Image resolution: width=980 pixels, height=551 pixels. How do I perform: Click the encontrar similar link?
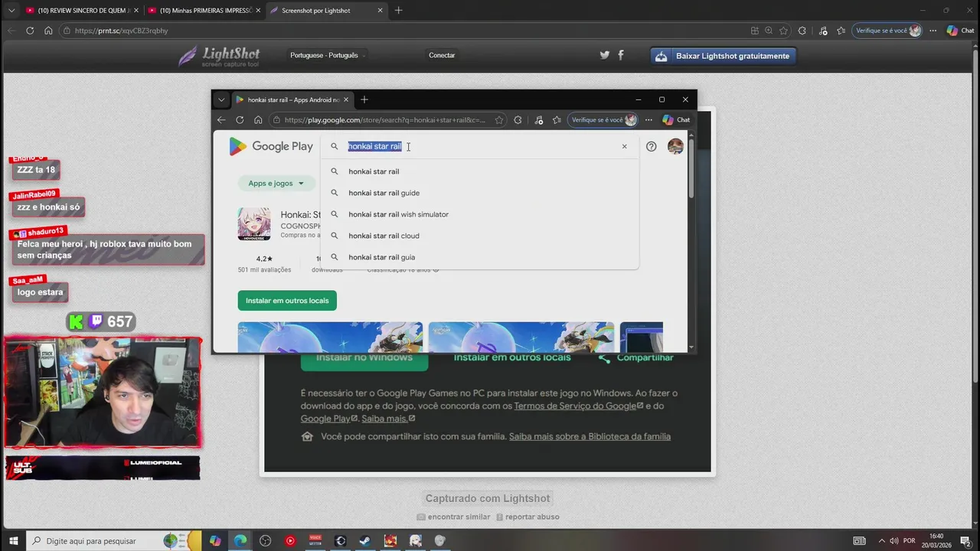coord(453,517)
